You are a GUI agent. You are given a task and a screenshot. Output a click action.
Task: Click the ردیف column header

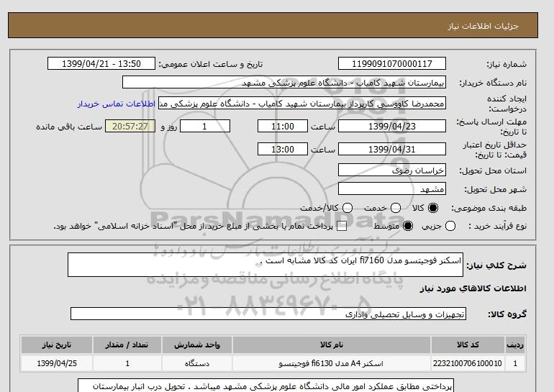(x=515, y=345)
